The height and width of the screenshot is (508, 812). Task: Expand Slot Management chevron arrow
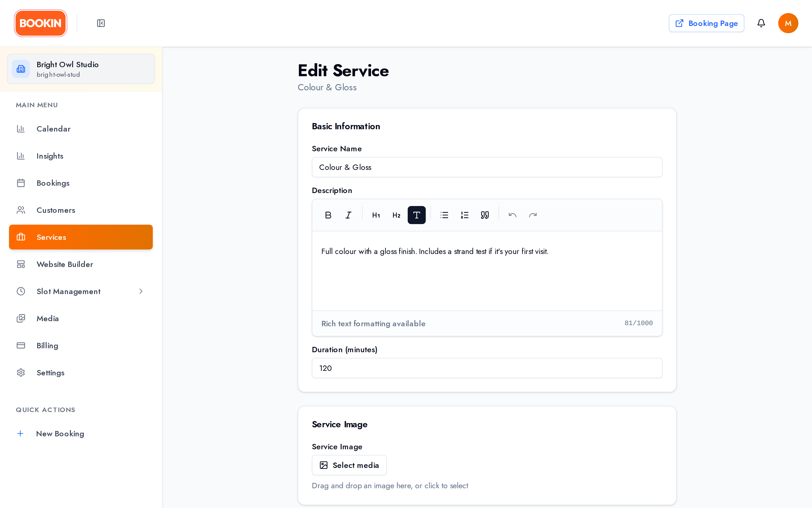coord(141,291)
